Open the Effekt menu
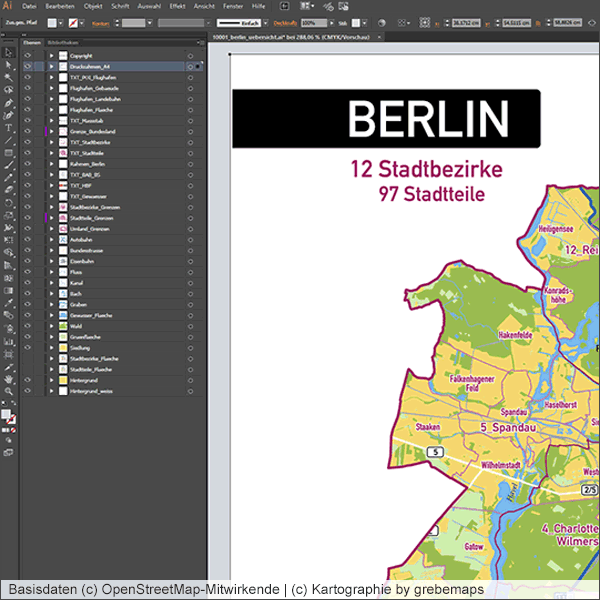This screenshot has width=600, height=600. [177, 6]
